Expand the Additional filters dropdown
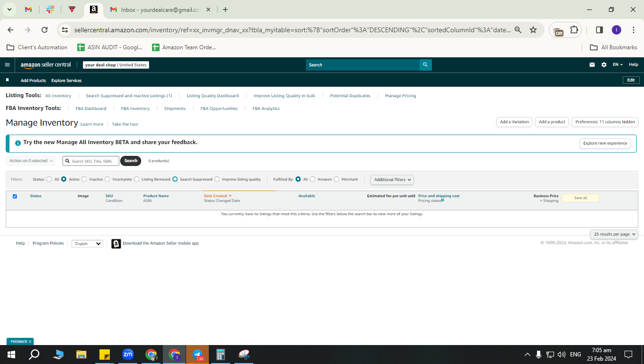The height and width of the screenshot is (364, 644). pyautogui.click(x=392, y=180)
